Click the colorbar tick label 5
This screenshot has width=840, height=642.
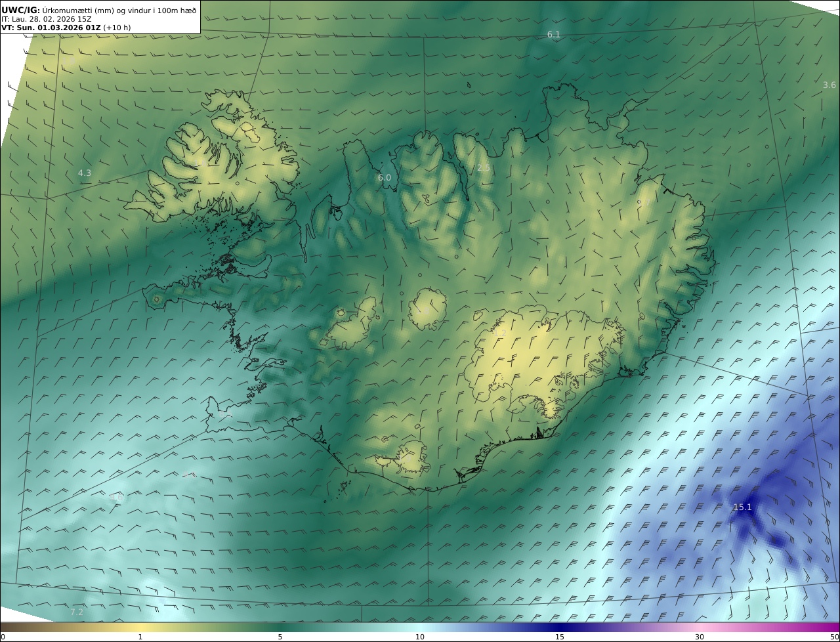pos(280,637)
